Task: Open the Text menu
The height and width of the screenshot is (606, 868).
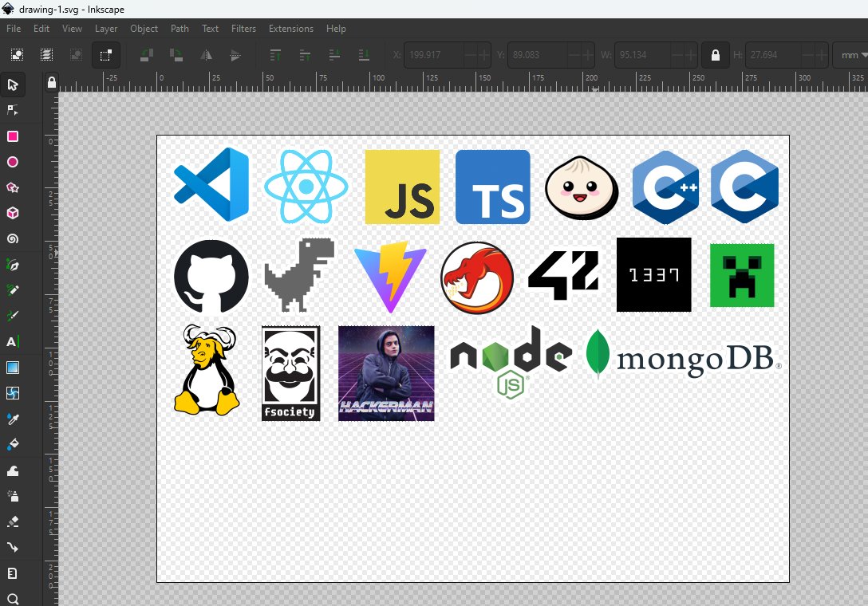Action: [x=210, y=28]
